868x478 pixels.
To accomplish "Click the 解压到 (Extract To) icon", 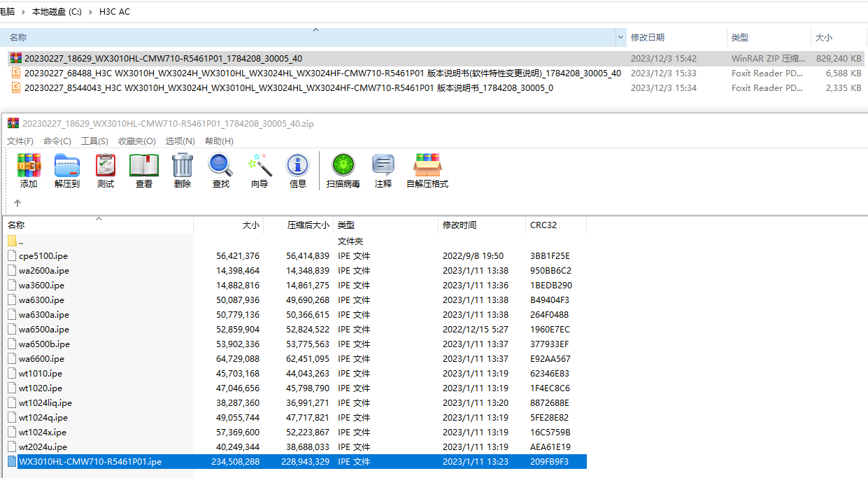I will (67, 170).
